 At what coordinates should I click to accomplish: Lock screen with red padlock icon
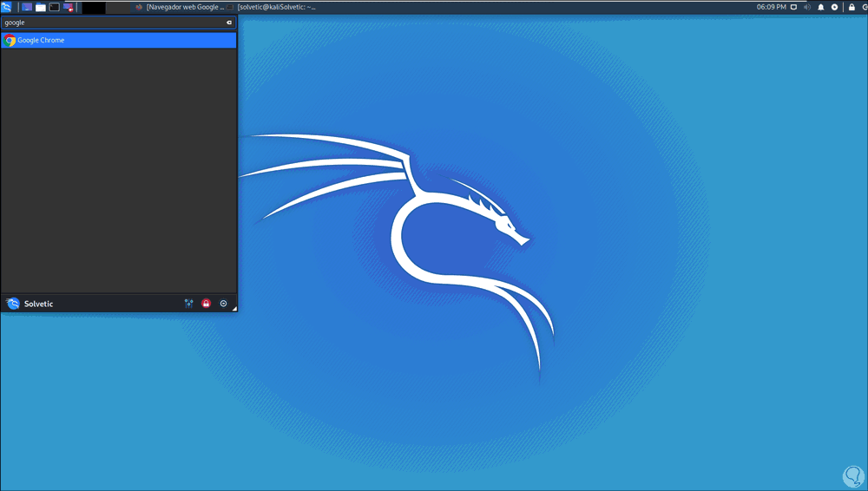tap(206, 304)
